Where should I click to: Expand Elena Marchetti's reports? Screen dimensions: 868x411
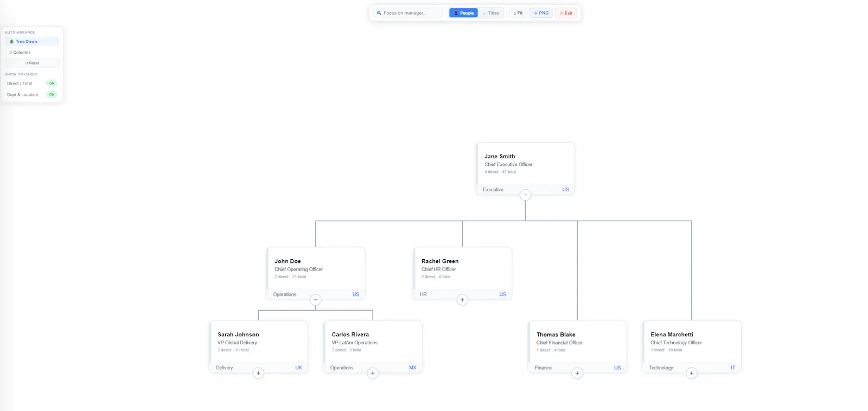point(692,373)
